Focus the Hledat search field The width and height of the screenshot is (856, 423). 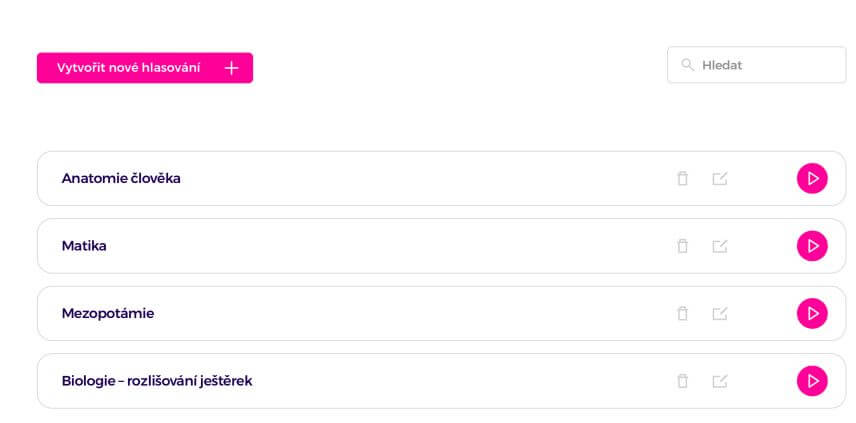tap(756, 65)
